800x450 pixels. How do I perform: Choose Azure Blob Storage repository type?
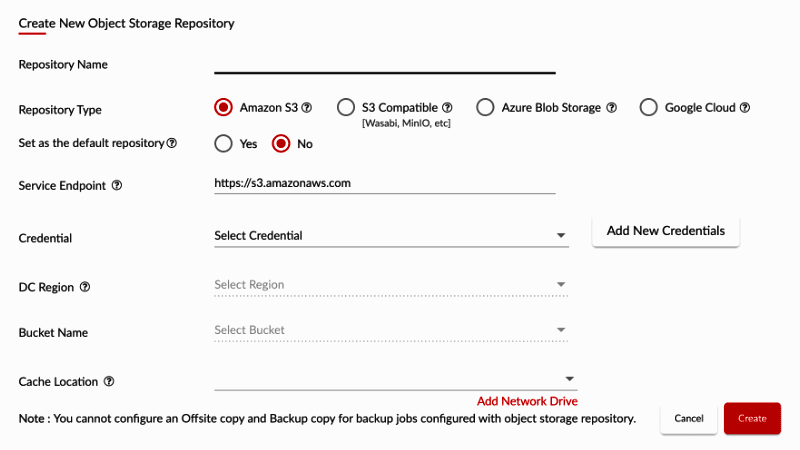[x=485, y=107]
